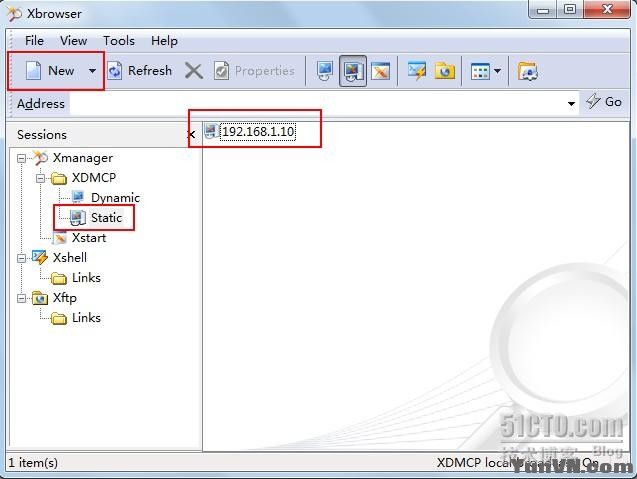Open the Address history dropdown arrow

[x=571, y=104]
